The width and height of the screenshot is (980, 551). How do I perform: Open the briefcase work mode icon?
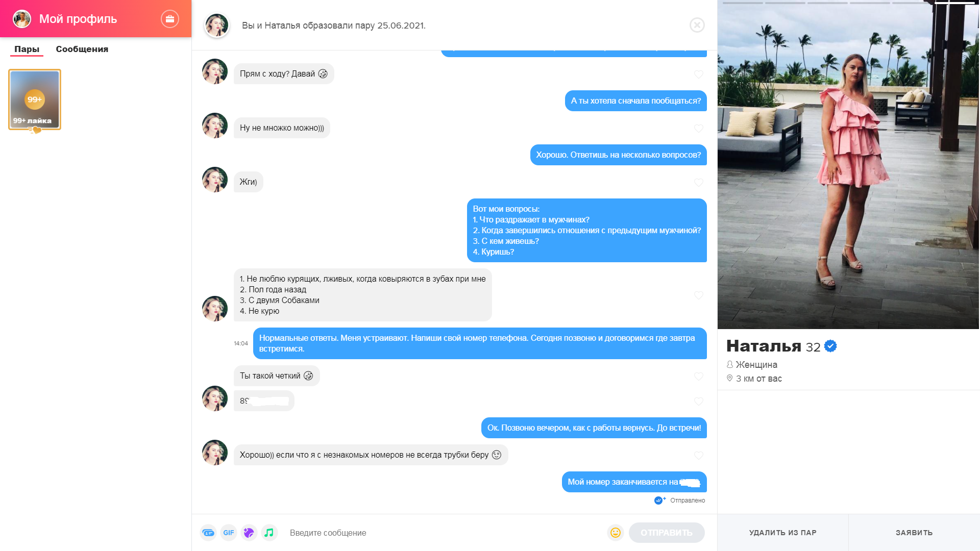click(170, 19)
